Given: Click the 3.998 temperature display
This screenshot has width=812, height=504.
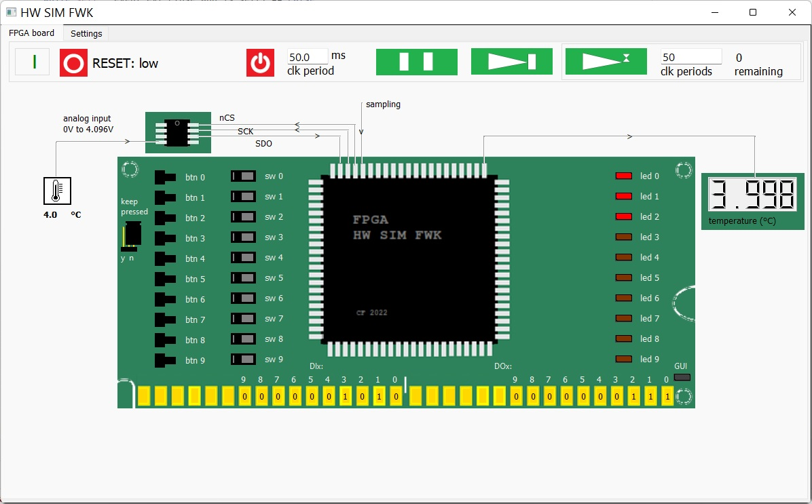Looking at the screenshot, I should [x=752, y=195].
